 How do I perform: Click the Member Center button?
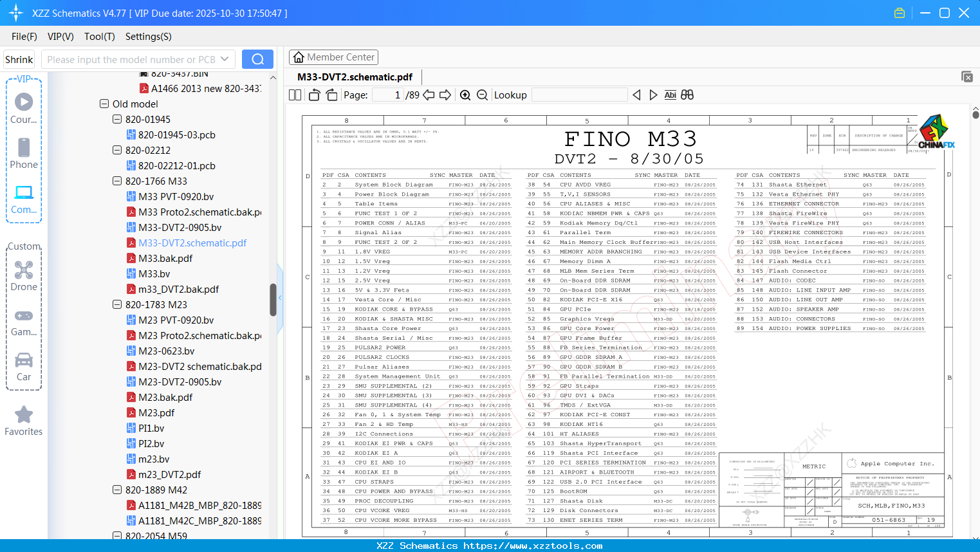[x=333, y=57]
